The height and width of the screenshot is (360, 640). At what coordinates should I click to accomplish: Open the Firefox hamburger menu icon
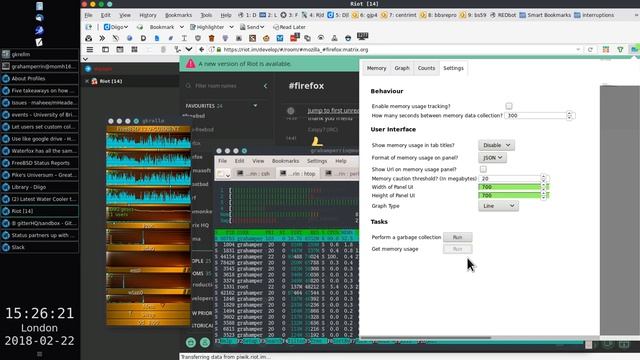(x=90, y=49)
